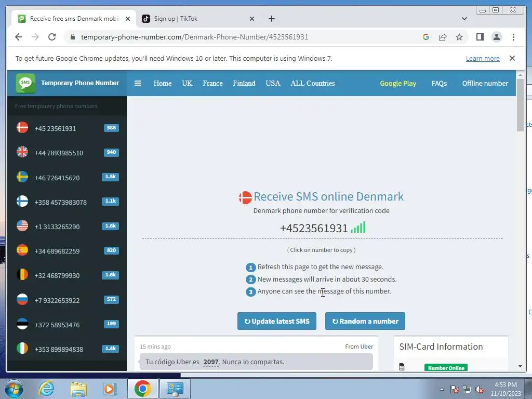532x399 pixels.
Task: Toggle the hamburger sidebar menu
Action: (x=137, y=83)
